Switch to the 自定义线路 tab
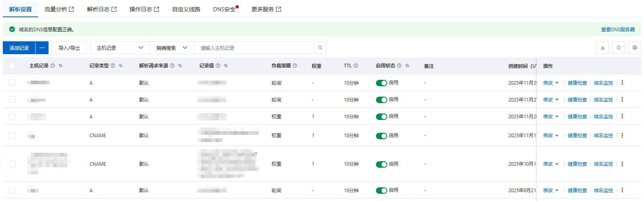Viewport: 644px width, 201px height. tap(186, 9)
